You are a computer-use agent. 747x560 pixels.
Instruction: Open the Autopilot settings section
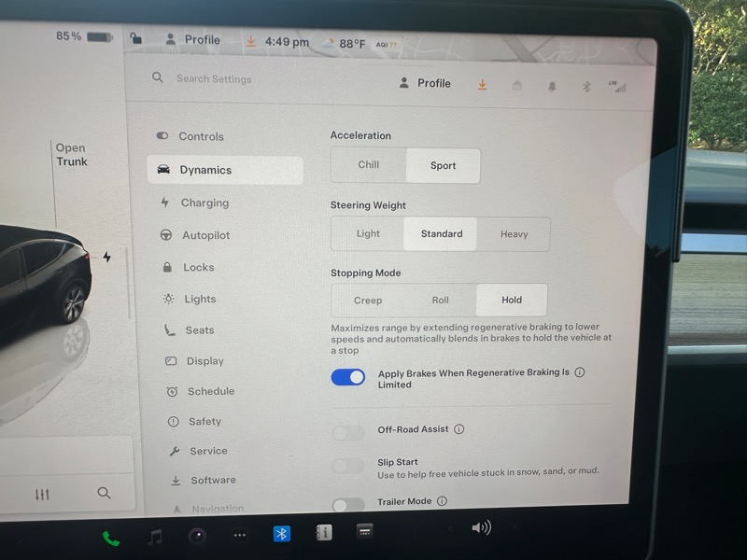pyautogui.click(x=205, y=235)
